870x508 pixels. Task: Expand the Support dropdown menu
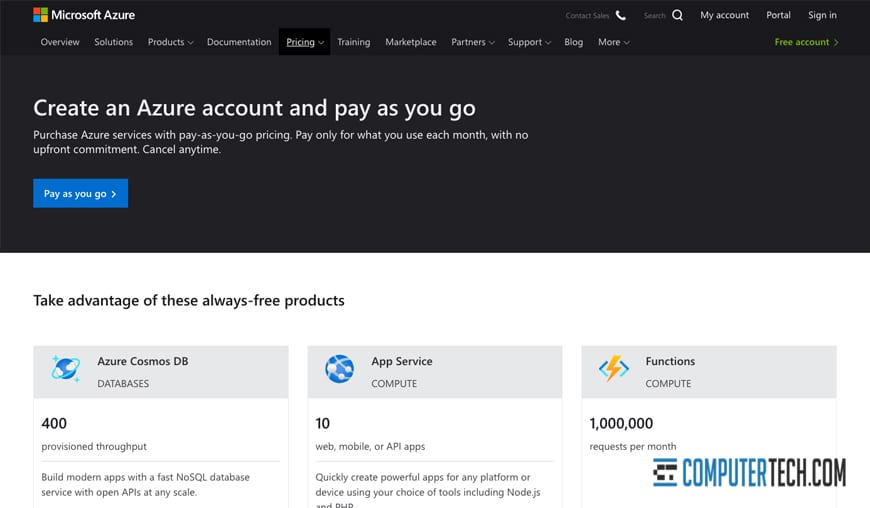coord(529,42)
